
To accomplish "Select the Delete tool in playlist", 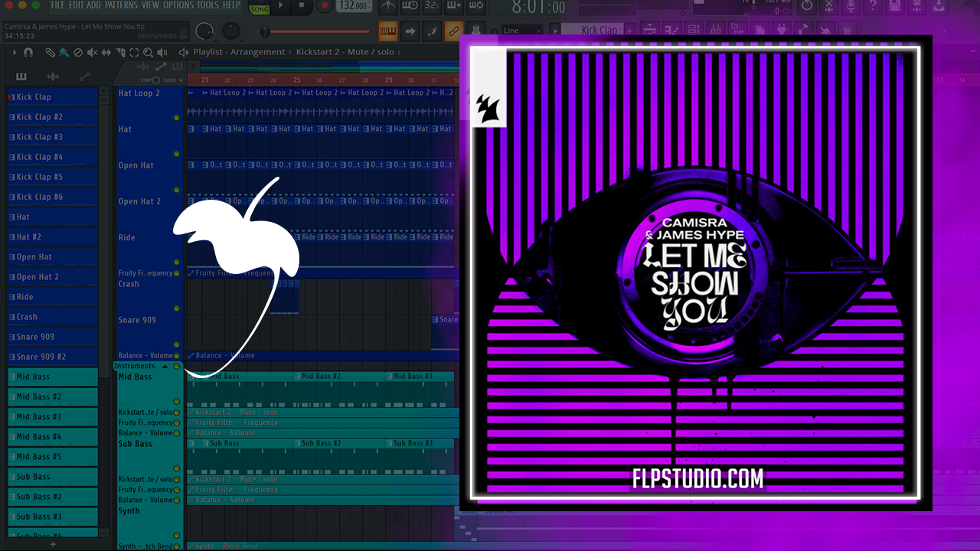I will point(78,53).
